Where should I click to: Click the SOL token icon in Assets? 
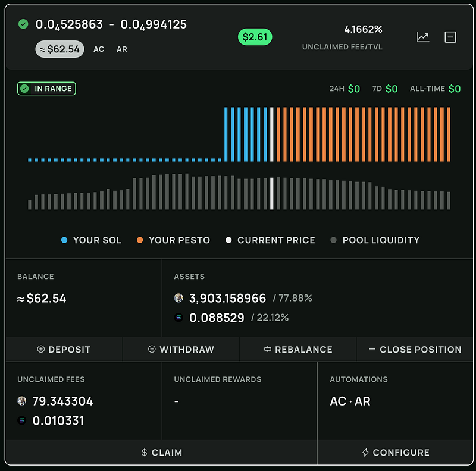178,318
